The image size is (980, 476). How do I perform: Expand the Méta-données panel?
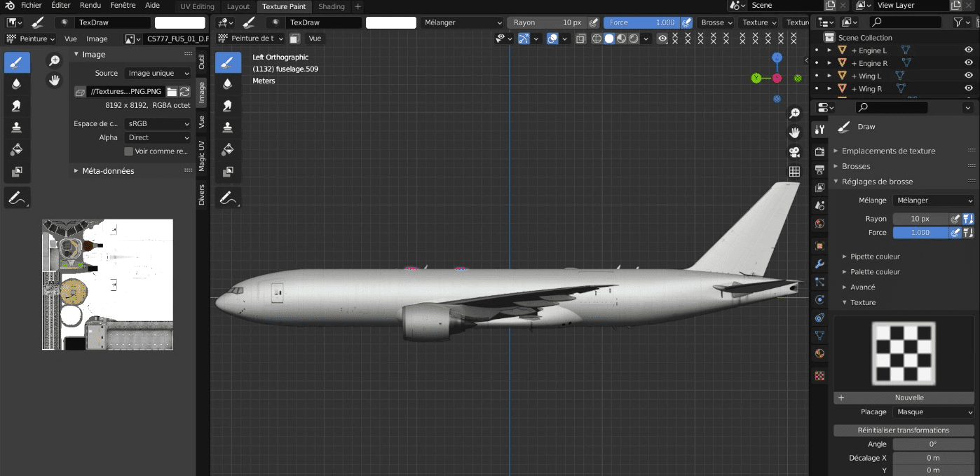click(108, 171)
